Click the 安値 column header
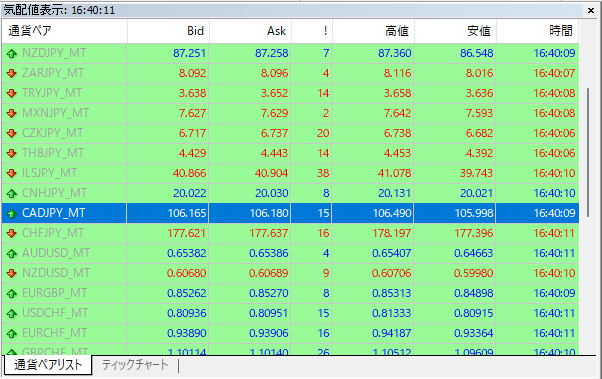 coord(455,31)
